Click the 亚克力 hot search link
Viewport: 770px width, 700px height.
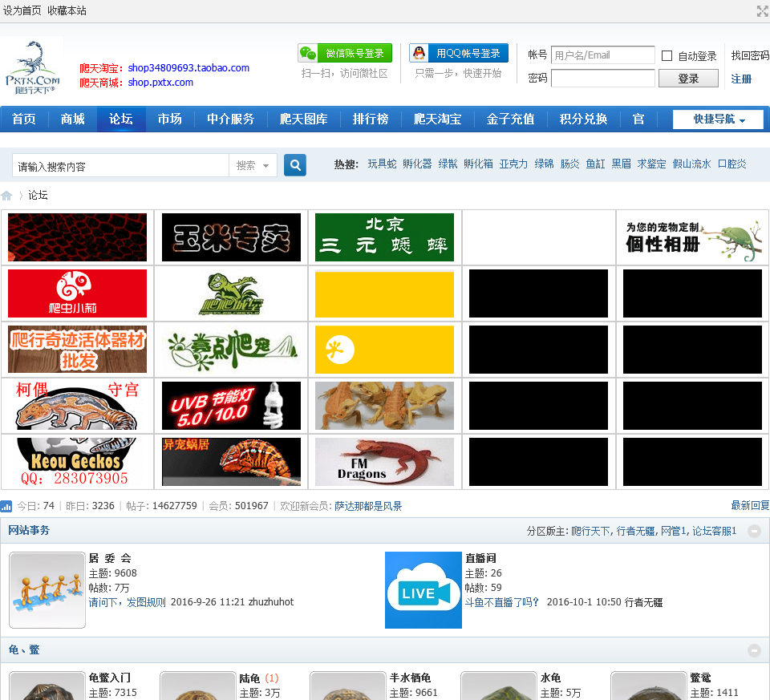coord(513,164)
